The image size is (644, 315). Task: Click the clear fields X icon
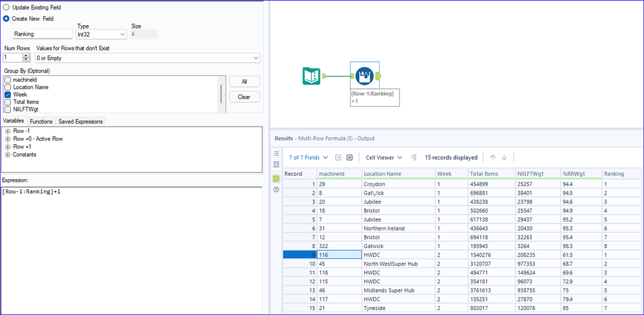point(349,157)
